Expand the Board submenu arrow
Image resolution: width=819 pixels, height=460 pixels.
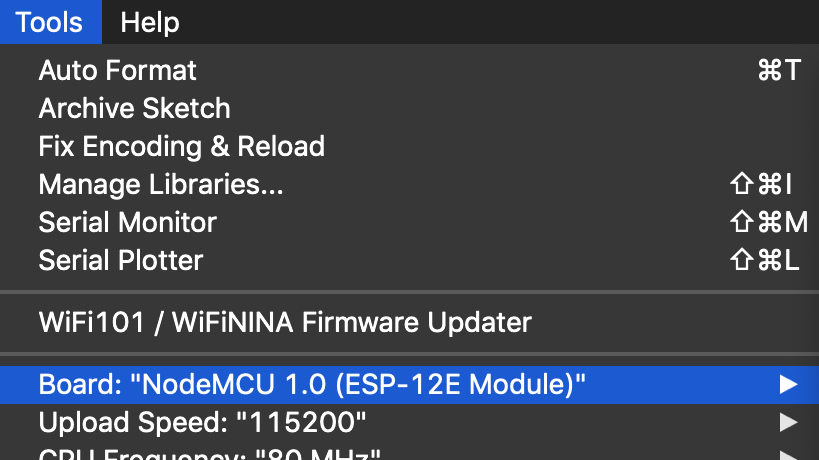788,385
